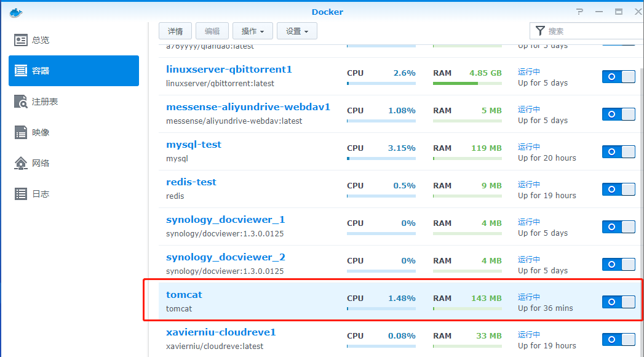Viewport: 644px width, 357px height.
Task: Click redis-test 运行中 running status
Action: tap(529, 185)
